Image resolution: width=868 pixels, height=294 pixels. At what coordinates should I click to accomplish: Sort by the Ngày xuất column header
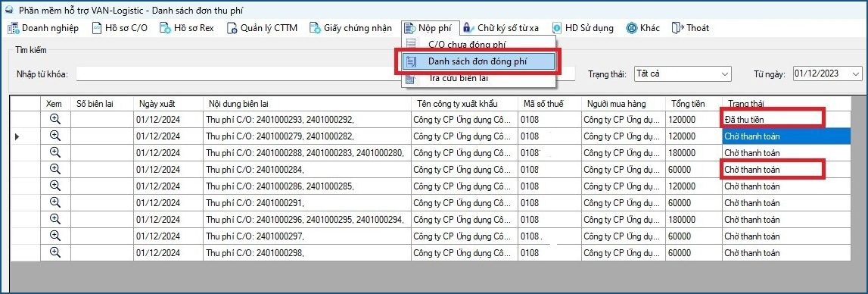168,103
